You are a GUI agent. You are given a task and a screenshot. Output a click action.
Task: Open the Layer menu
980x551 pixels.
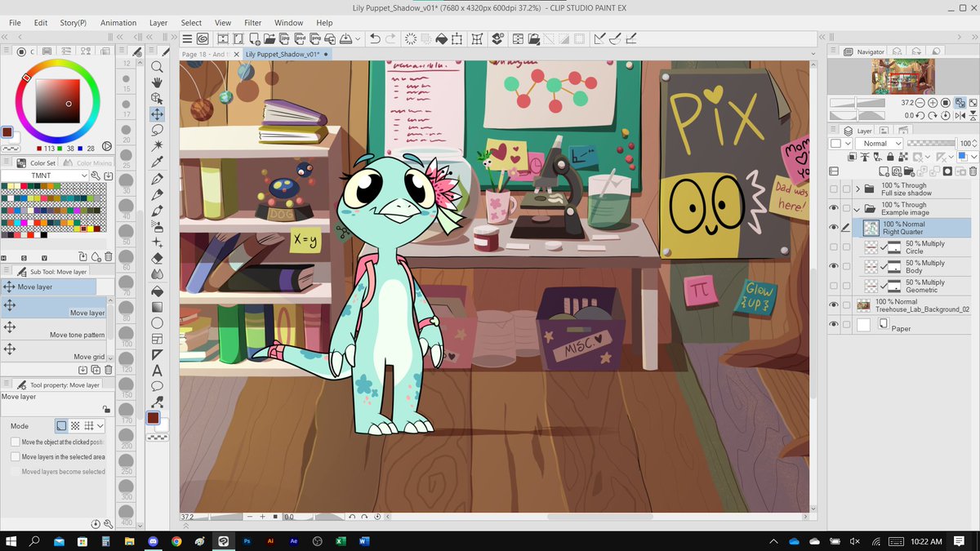pyautogui.click(x=158, y=23)
